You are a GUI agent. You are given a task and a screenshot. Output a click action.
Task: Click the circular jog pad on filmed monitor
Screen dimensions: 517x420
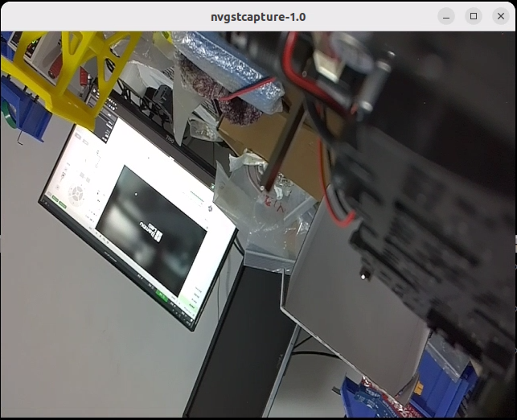click(x=76, y=196)
